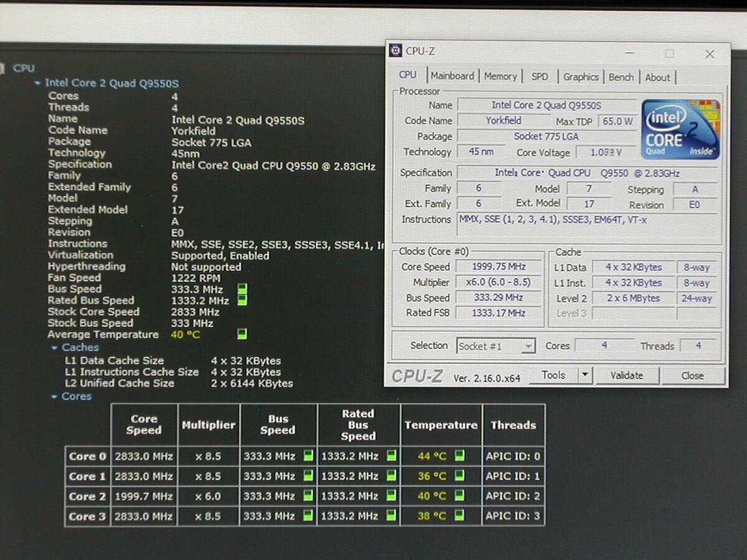Collapse the Caches section
Image resolution: width=747 pixels, height=560 pixels.
click(55, 348)
